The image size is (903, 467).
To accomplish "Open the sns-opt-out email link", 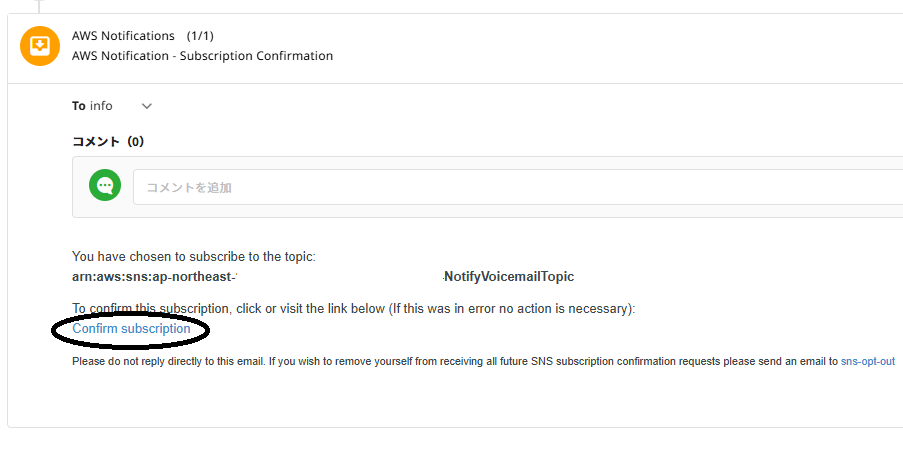I will tap(867, 361).
